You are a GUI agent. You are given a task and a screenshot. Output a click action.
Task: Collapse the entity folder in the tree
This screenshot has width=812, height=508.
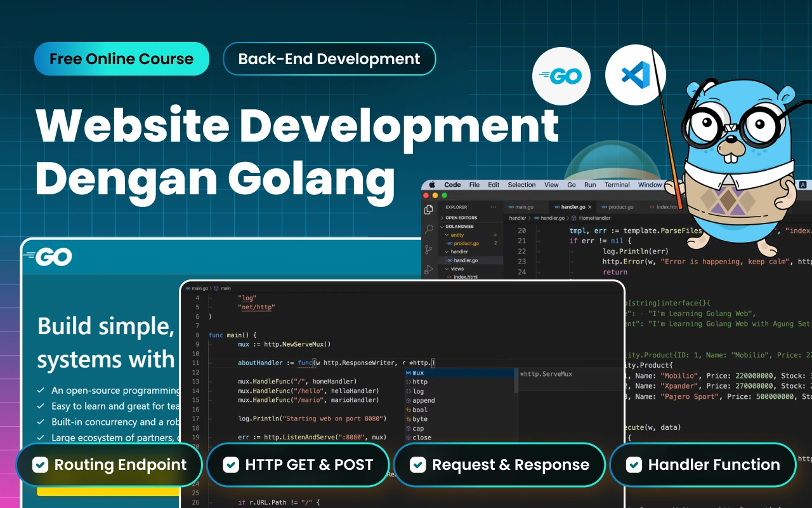[x=447, y=235]
